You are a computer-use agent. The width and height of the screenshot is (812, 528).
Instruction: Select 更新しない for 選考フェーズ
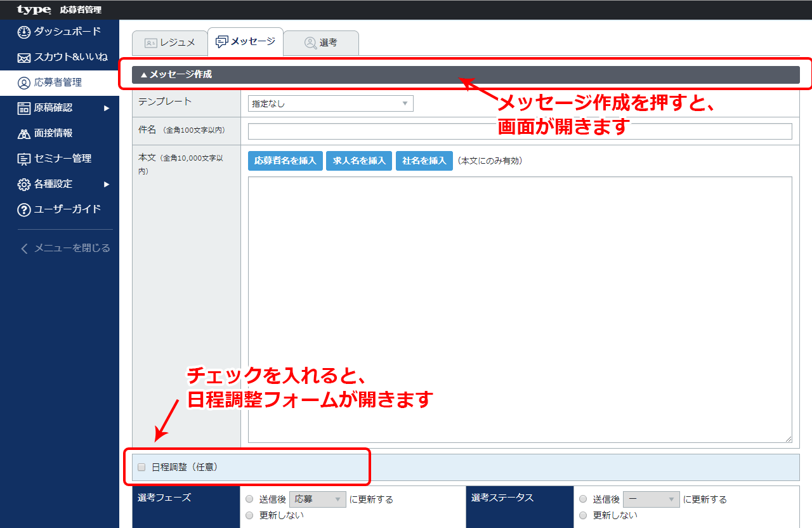[249, 514]
